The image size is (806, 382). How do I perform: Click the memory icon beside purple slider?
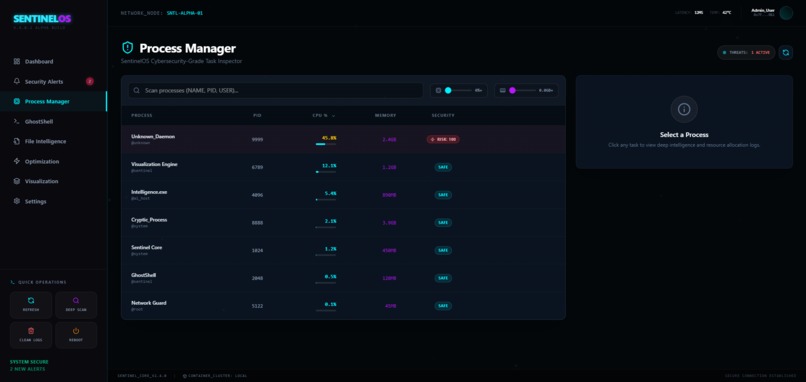(503, 90)
